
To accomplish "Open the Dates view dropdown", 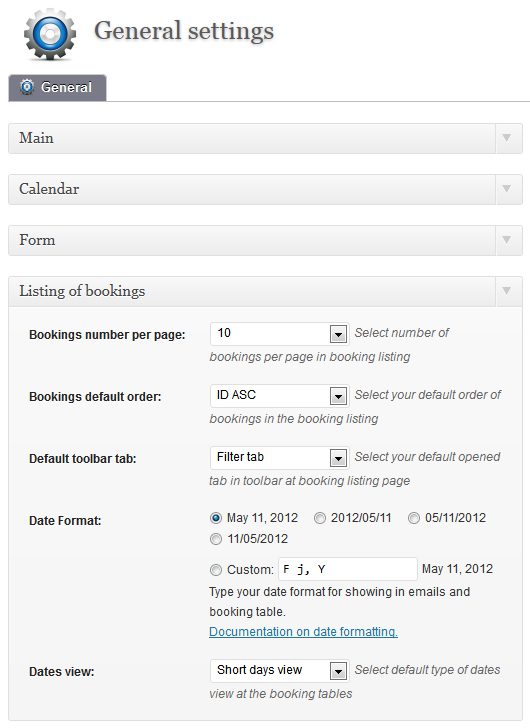I will [x=279, y=671].
